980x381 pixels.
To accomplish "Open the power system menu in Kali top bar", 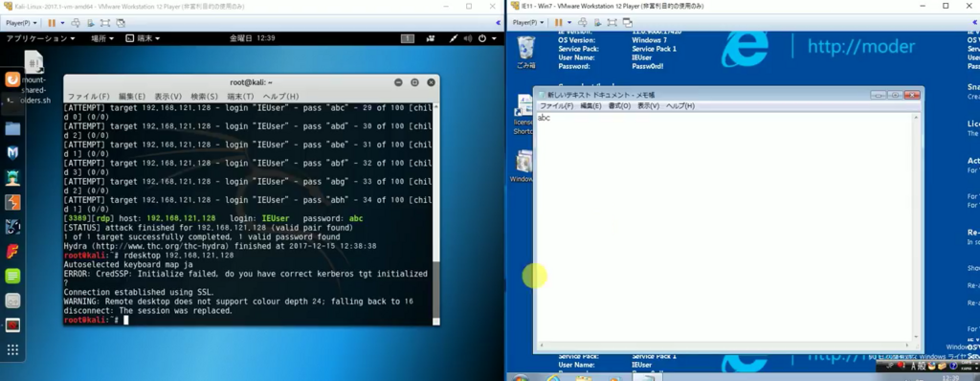I will pos(486,38).
